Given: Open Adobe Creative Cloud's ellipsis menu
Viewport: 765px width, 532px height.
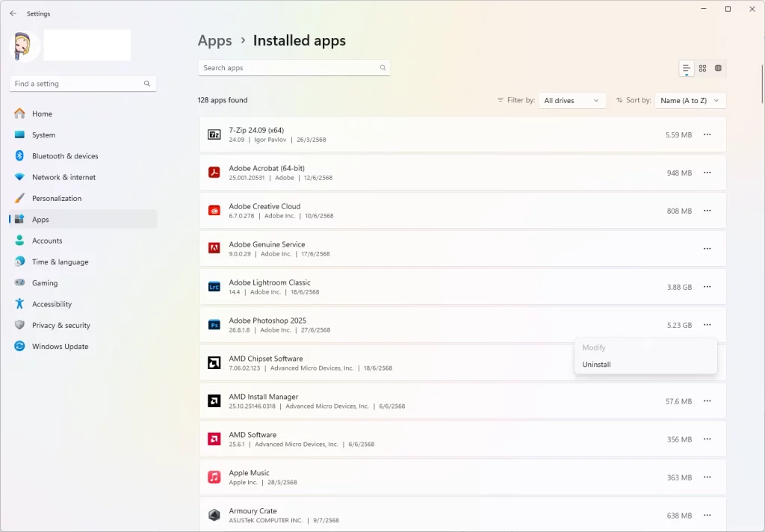Looking at the screenshot, I should [x=707, y=211].
